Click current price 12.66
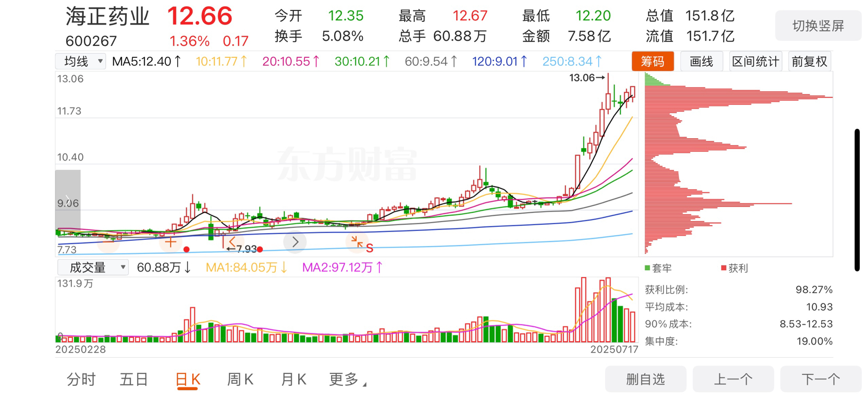Screen dimensions: 868x401 click(200, 17)
